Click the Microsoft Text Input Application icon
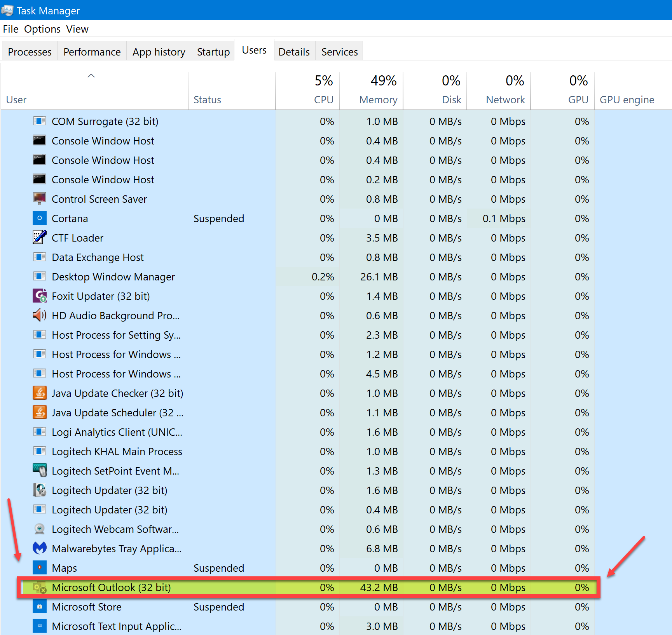 (40, 626)
